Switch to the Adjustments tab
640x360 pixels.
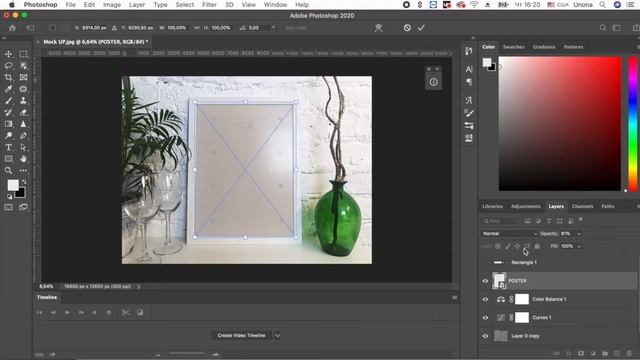pos(525,207)
